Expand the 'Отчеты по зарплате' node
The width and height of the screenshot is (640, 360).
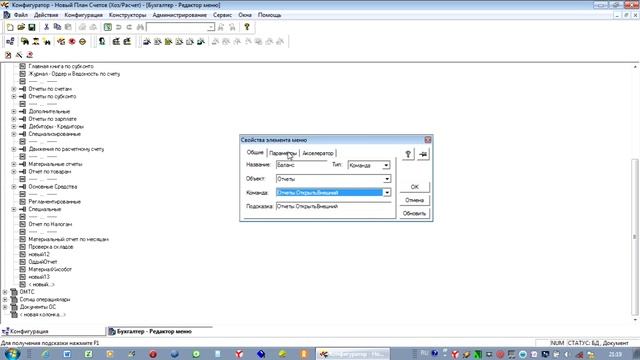coord(14,119)
